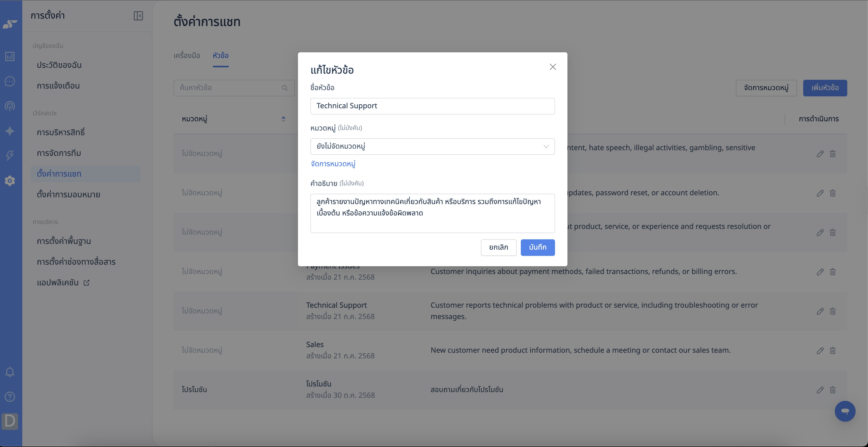Open ตั้งค่าการมอบหมาย settings
The height and width of the screenshot is (447, 868).
click(68, 195)
